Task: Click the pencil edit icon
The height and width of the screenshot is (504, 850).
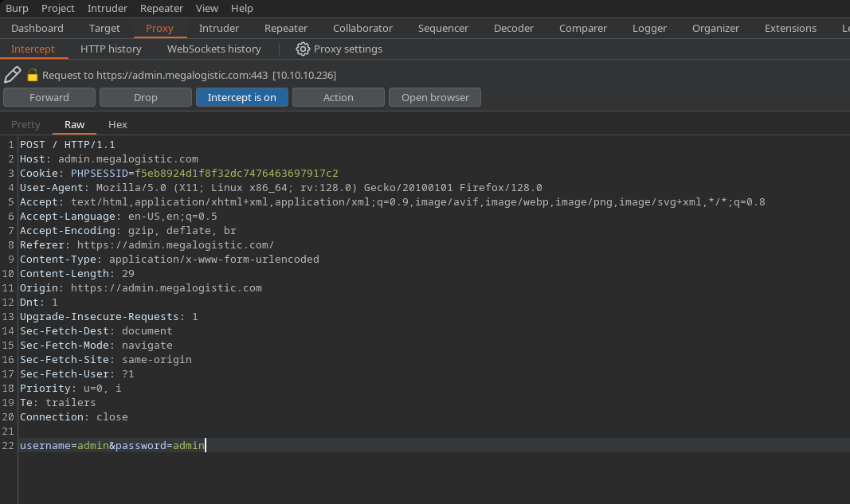Action: pos(12,75)
